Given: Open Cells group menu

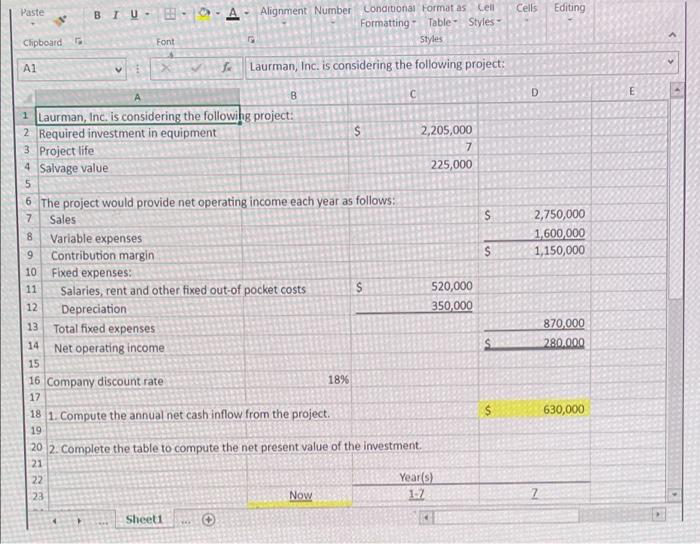Looking at the screenshot, I should pyautogui.click(x=527, y=13).
